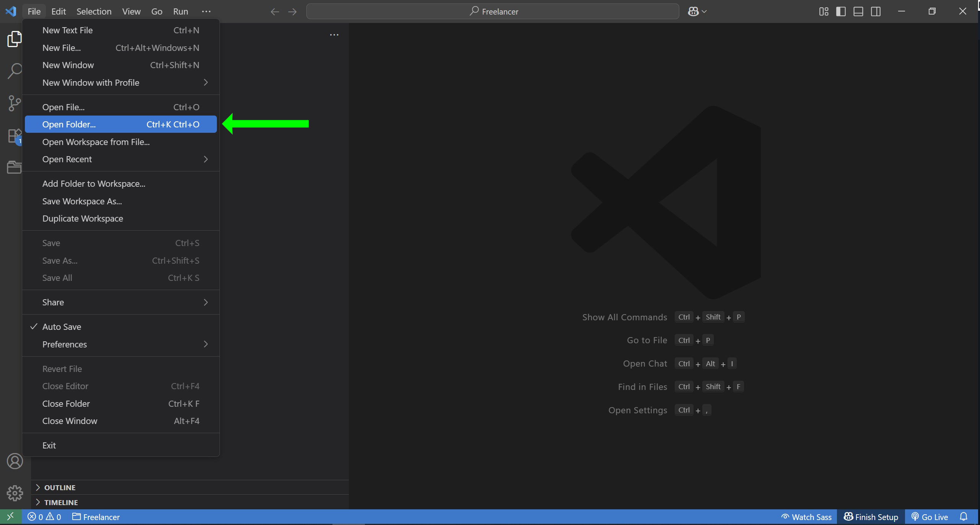The width and height of the screenshot is (980, 525).
Task: Toggle Panel layout button in title bar
Action: (x=858, y=11)
